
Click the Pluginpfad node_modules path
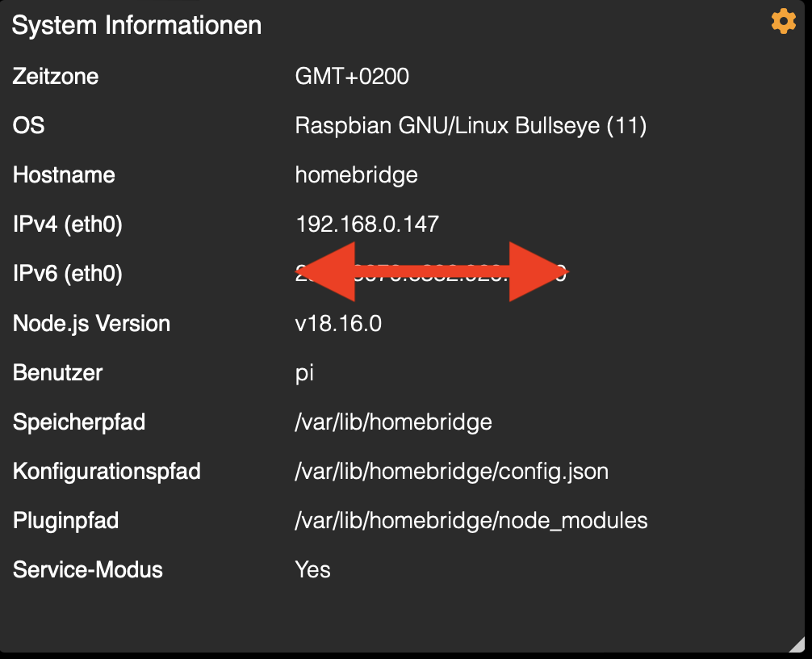[x=471, y=520]
